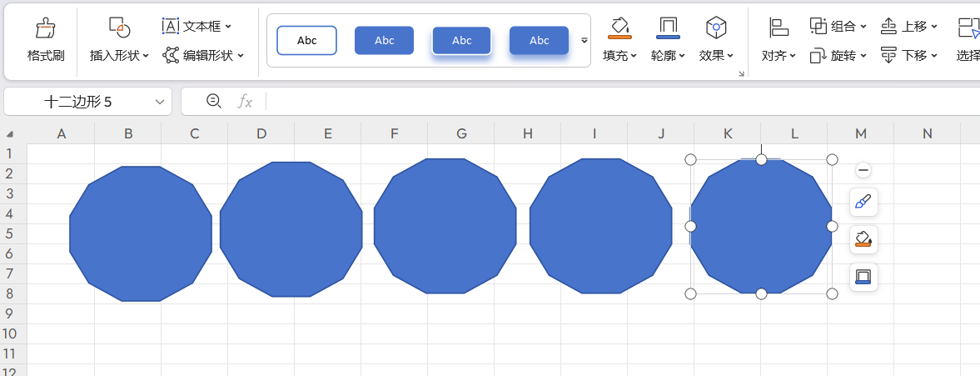Open the Name Box dropdown showing 十二边形 5
980x376 pixels.
coord(160,102)
